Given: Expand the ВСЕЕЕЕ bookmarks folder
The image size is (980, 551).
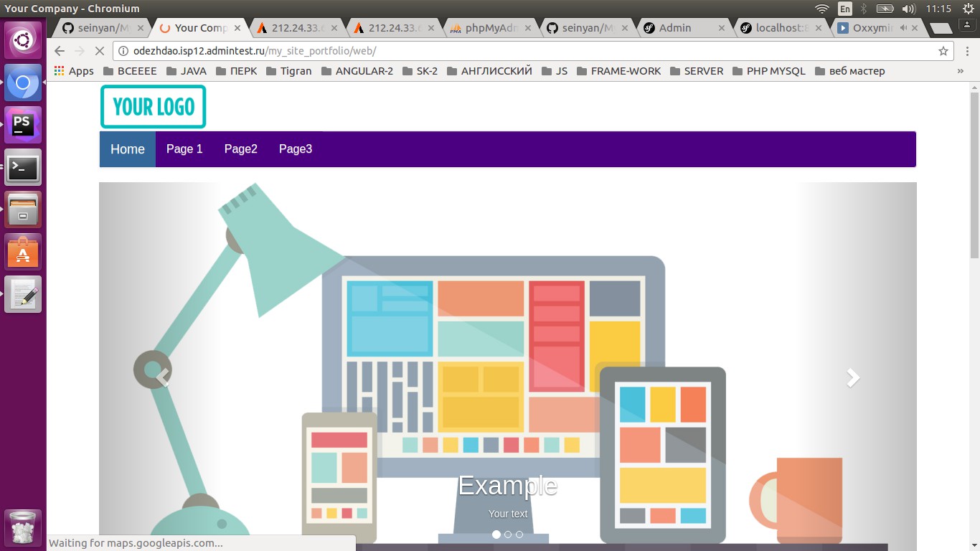Looking at the screenshot, I should coord(130,71).
